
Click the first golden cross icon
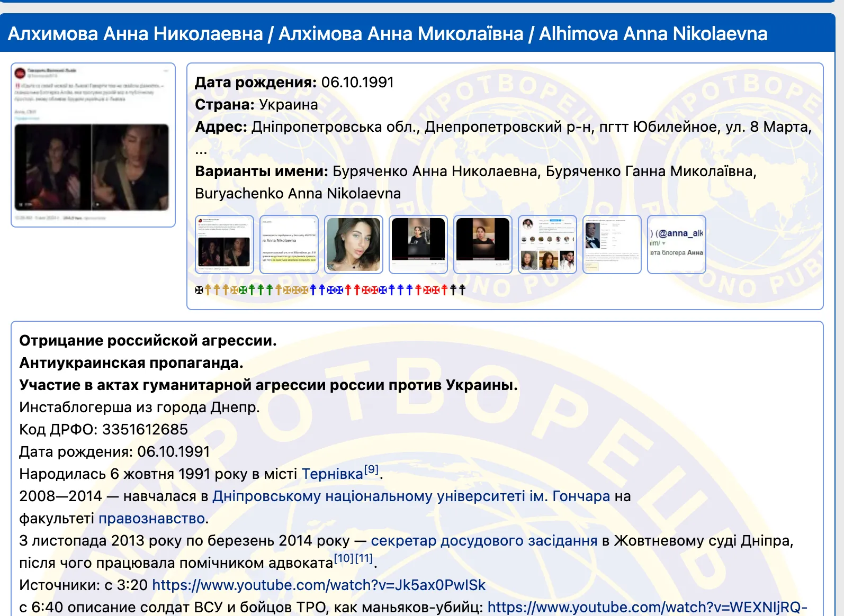tap(208, 290)
